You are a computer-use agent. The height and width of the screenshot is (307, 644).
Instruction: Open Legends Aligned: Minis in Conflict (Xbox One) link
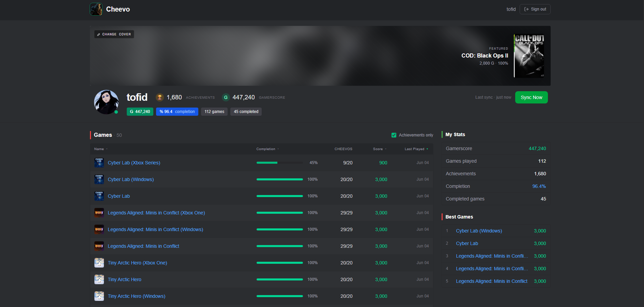point(156,213)
